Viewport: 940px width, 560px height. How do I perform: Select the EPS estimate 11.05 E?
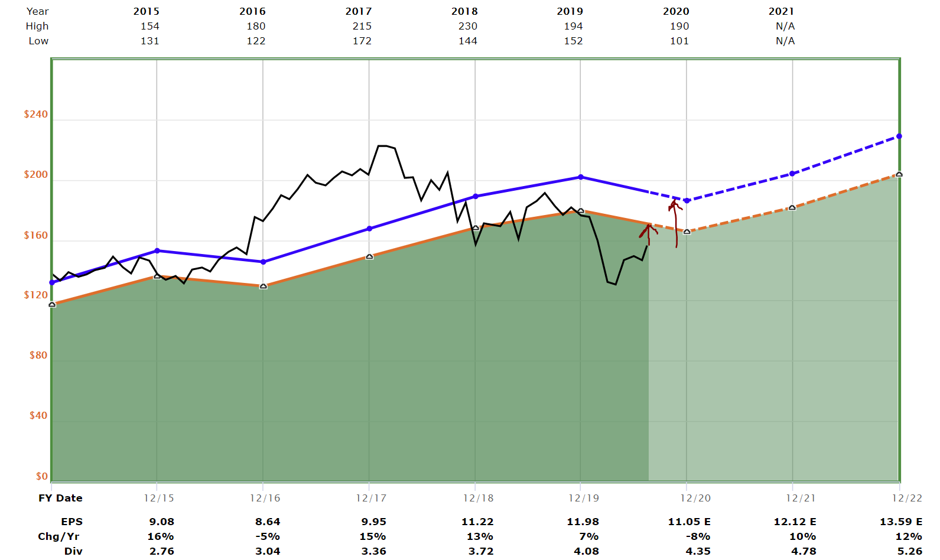coord(689,522)
